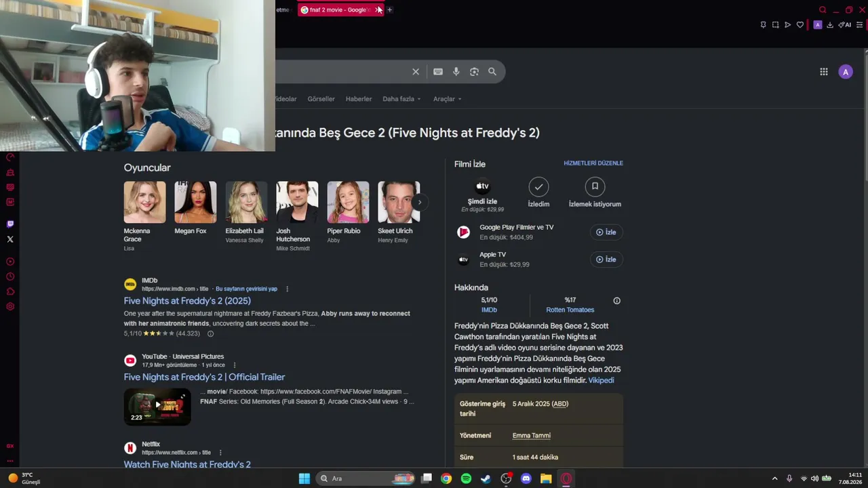The height and width of the screenshot is (488, 868).
Task: Start Google voice search microphone
Action: (456, 72)
